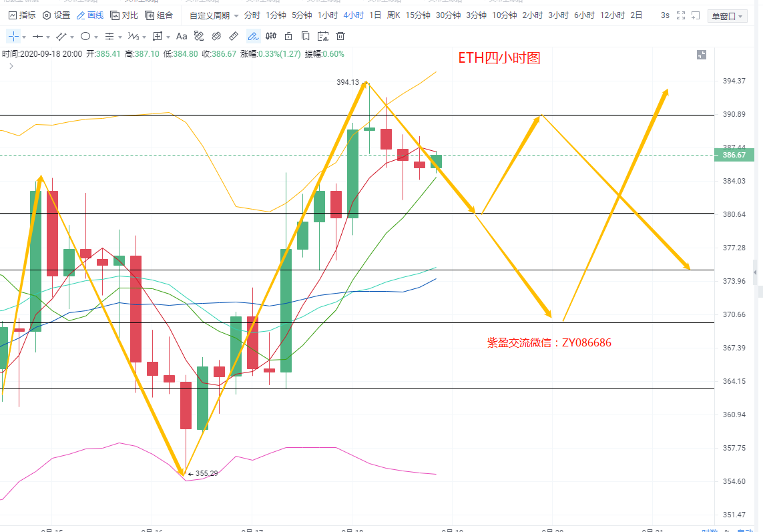Click the chart corner collapse icon

point(701,55)
